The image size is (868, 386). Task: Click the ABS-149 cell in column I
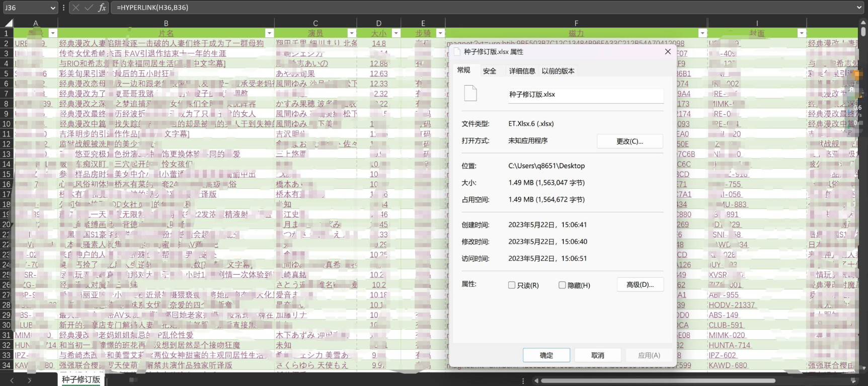757,315
